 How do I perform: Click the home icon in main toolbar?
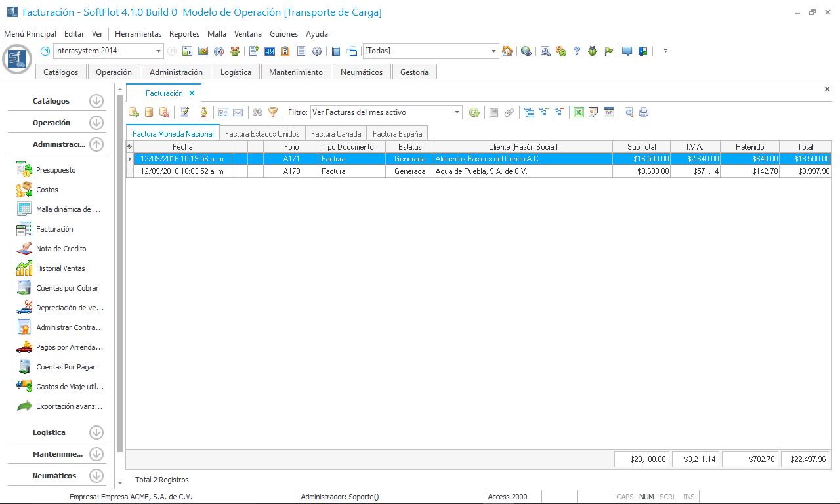click(x=507, y=51)
